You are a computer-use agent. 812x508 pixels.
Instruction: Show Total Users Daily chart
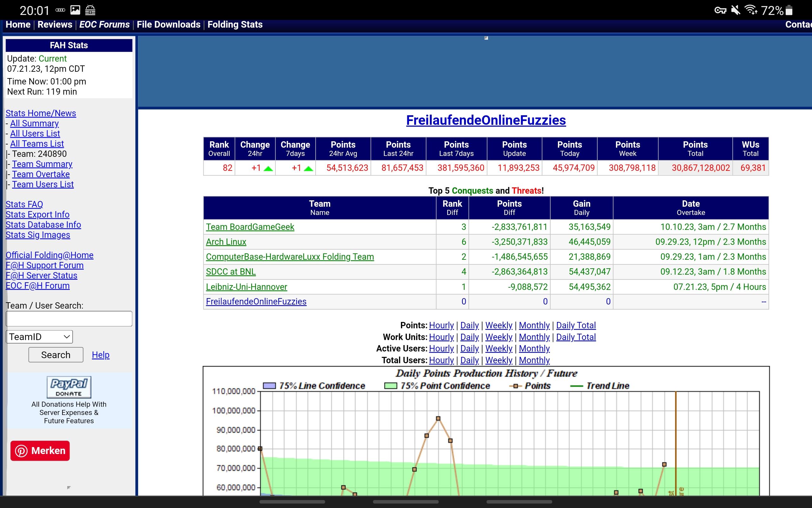469,360
